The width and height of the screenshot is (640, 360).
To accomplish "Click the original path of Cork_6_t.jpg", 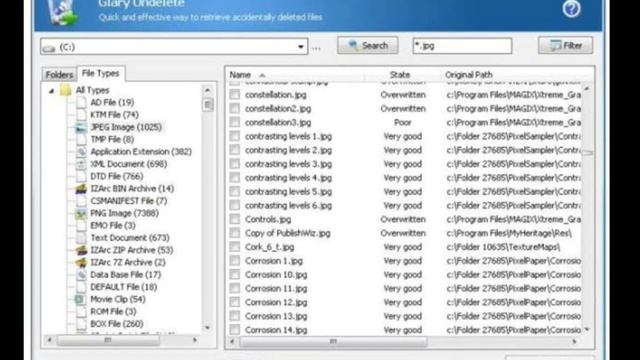I will click(x=503, y=247).
